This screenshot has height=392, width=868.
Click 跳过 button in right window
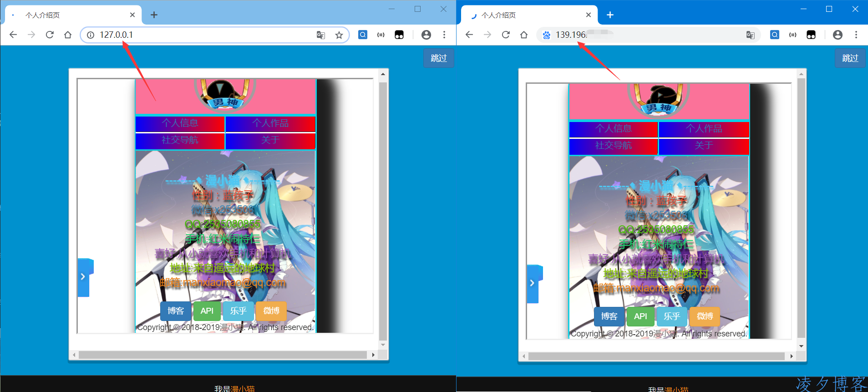[850, 58]
